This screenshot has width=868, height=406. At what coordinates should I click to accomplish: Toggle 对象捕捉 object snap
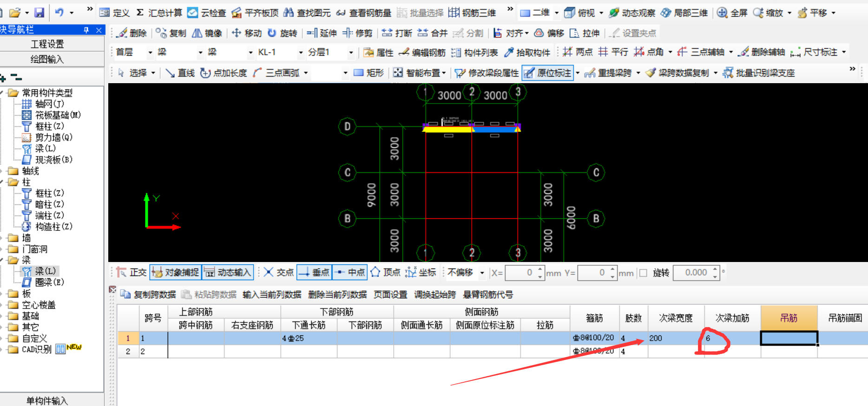pos(175,272)
